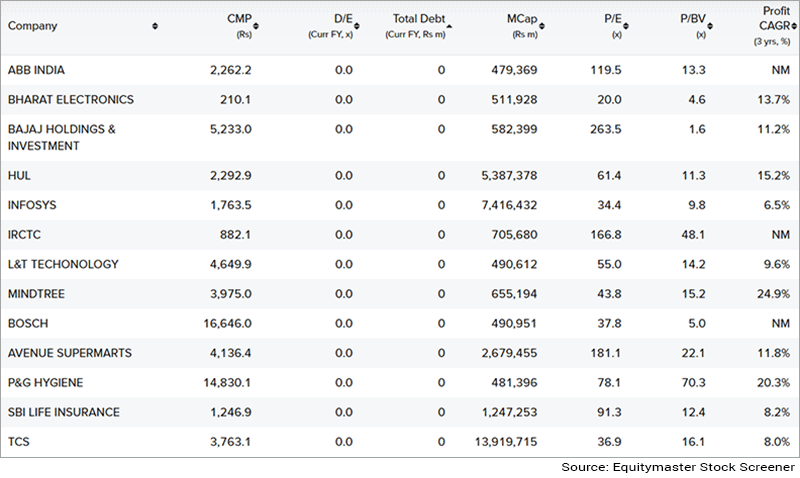800x478 pixels.
Task: Select ABB INDIA P/E value 119.5
Action: (606, 70)
